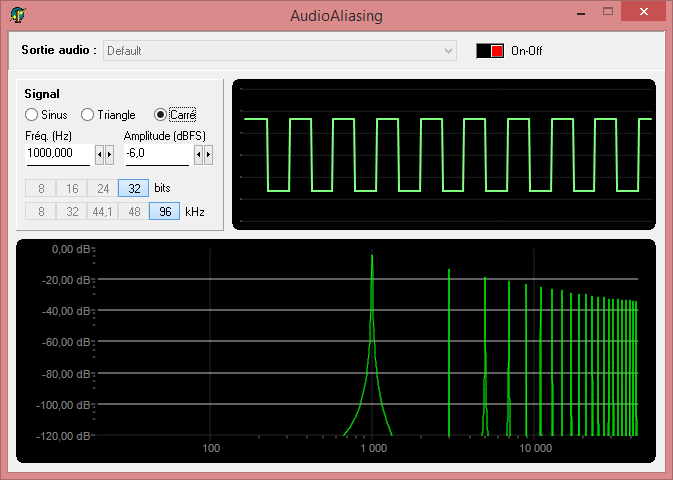Image resolution: width=673 pixels, height=480 pixels.
Task: Click the square waveform oscilloscope display
Action: pyautogui.click(x=444, y=154)
